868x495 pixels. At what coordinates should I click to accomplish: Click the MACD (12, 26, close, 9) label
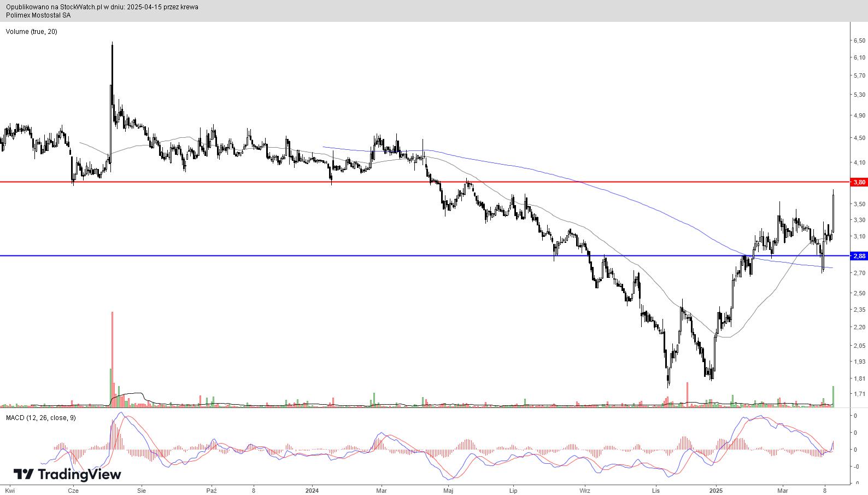point(41,418)
